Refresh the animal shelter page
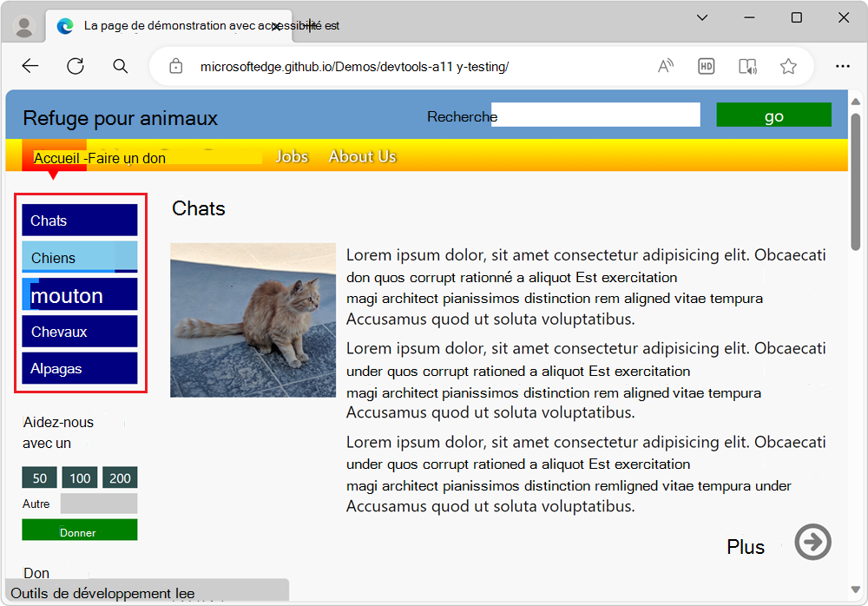Viewport: 868px width, 606px height. 75,66
